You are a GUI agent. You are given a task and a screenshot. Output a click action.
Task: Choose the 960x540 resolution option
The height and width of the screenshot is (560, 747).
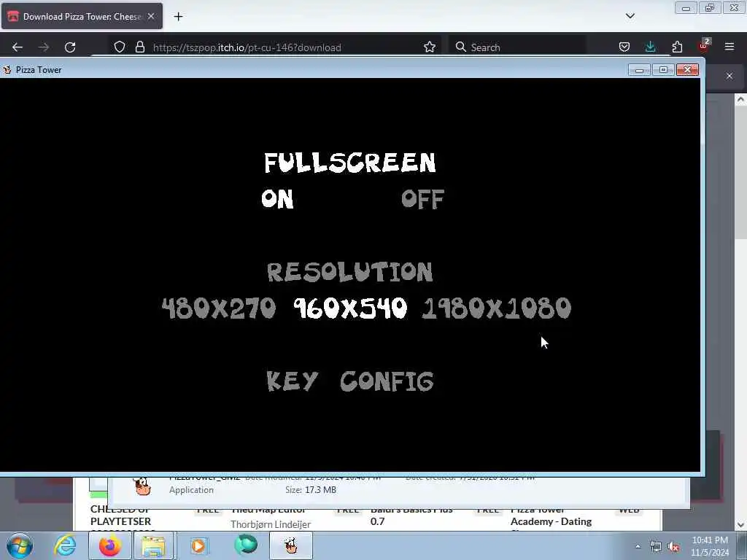click(x=350, y=308)
